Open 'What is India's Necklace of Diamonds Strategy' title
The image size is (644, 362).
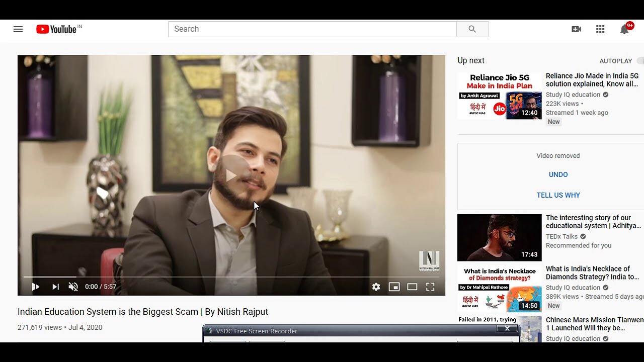coord(593,273)
